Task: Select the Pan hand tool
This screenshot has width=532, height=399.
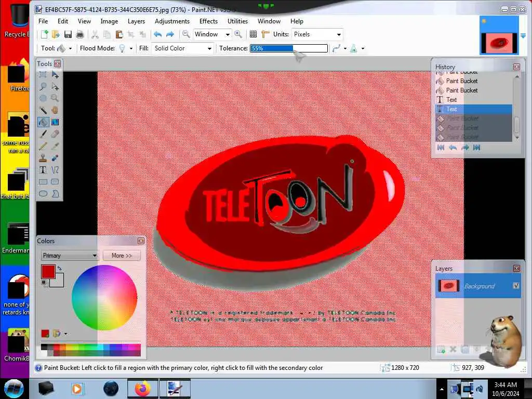Action: coord(55,110)
